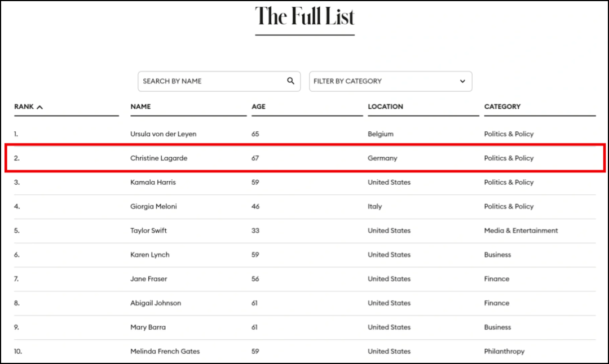Toggle the rank sort arrow icon

39,107
